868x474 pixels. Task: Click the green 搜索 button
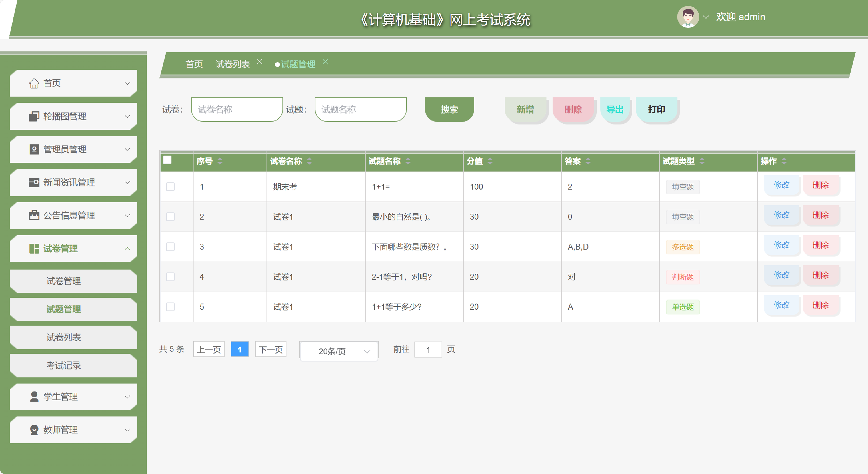[x=449, y=109]
